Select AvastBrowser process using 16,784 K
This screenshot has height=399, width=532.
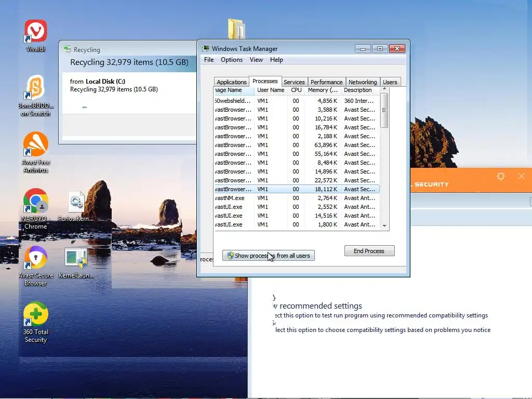coord(297,127)
